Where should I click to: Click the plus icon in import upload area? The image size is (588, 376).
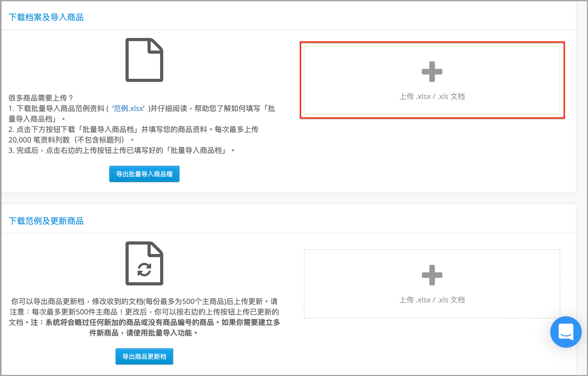click(432, 72)
